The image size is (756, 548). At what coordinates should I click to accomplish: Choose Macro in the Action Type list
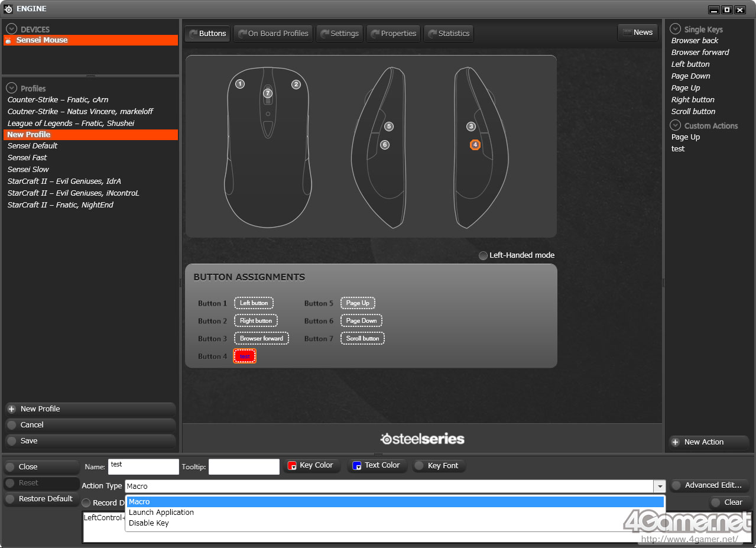[x=395, y=502]
